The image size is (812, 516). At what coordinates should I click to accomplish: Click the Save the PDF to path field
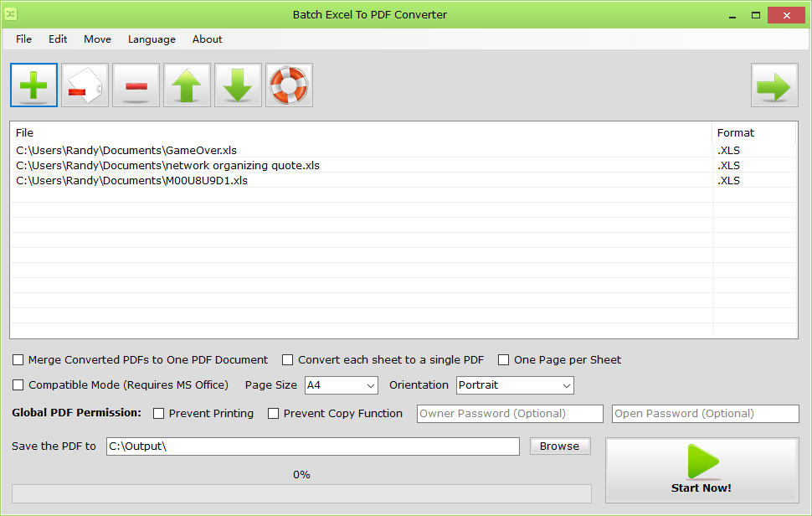tap(313, 446)
